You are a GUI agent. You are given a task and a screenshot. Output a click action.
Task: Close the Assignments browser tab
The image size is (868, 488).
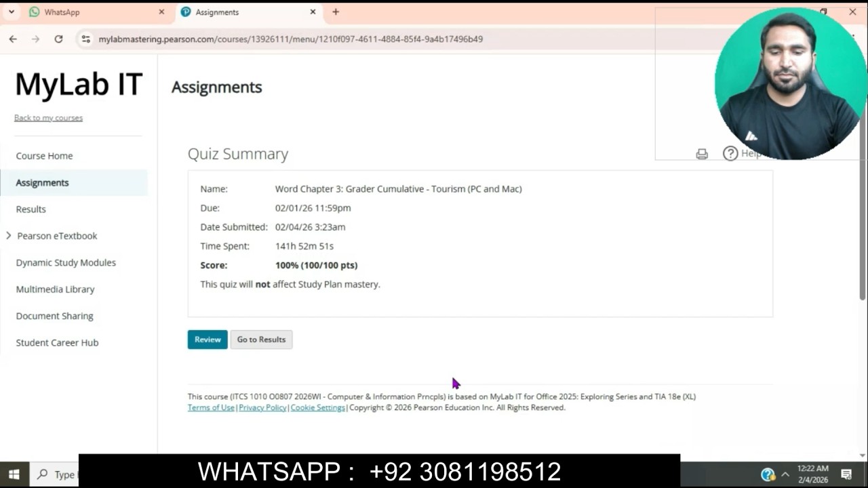click(313, 12)
